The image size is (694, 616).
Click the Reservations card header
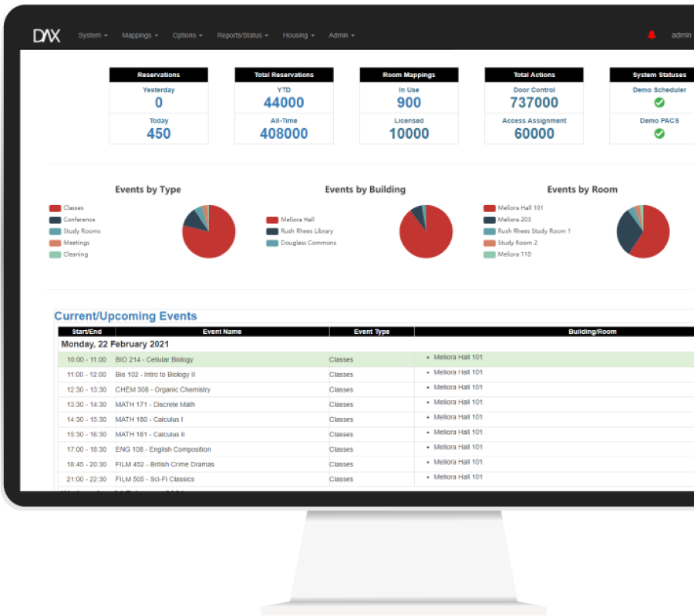tap(158, 75)
